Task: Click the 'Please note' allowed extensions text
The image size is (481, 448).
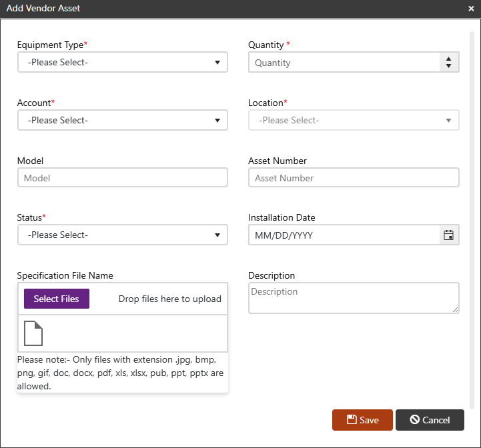Action: point(120,373)
